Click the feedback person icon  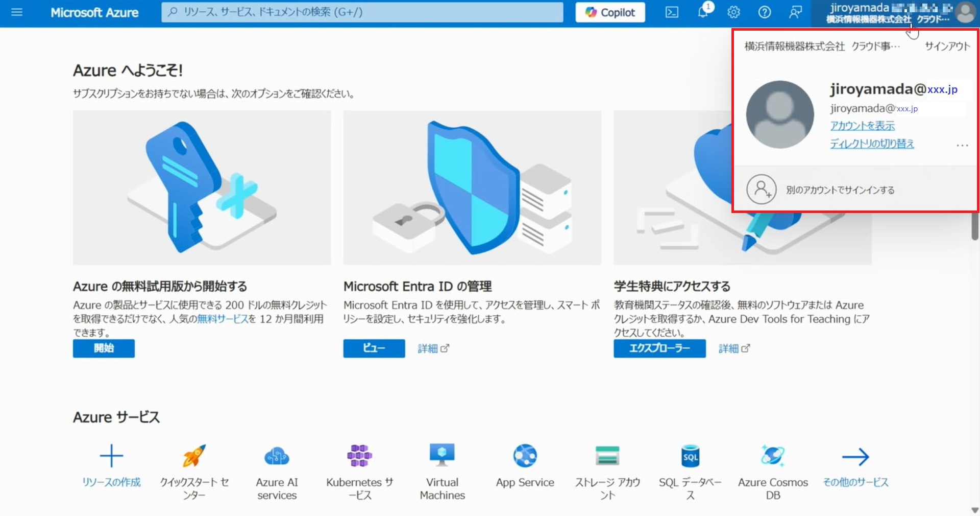click(x=795, y=12)
